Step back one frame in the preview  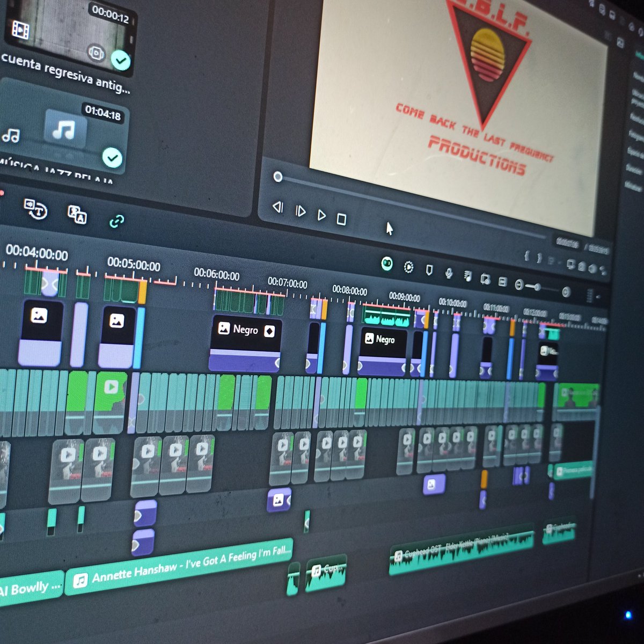point(277,207)
